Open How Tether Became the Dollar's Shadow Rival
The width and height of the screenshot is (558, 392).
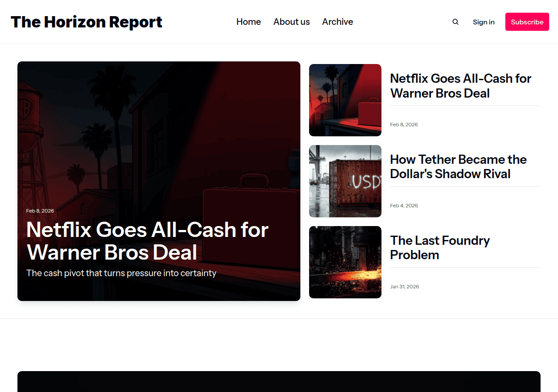[x=459, y=166]
